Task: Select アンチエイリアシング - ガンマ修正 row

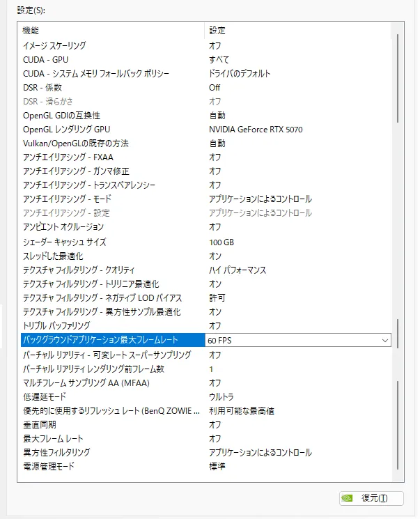Action: click(206, 171)
